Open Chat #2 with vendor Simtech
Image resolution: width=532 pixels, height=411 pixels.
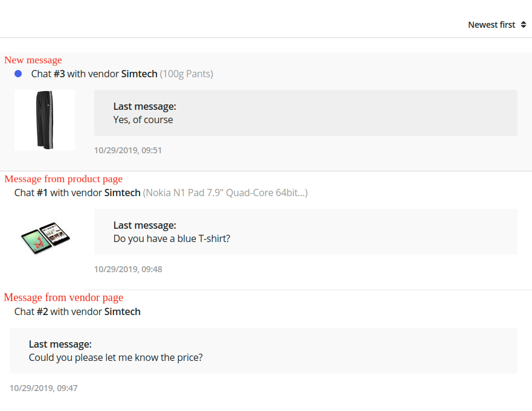[77, 311]
